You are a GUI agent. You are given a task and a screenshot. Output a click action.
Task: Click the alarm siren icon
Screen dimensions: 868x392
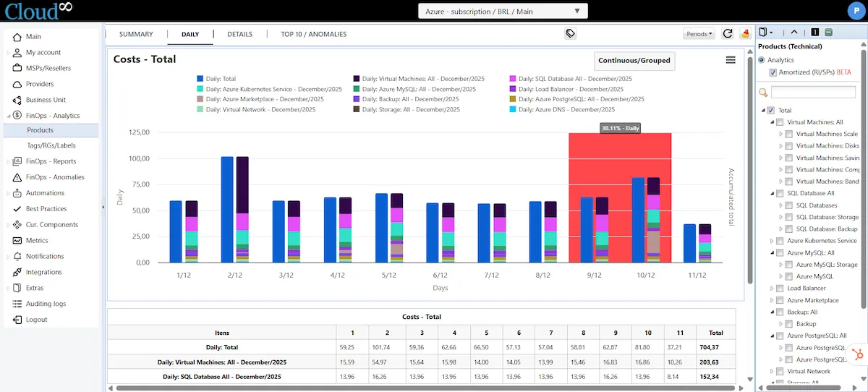coord(746,34)
